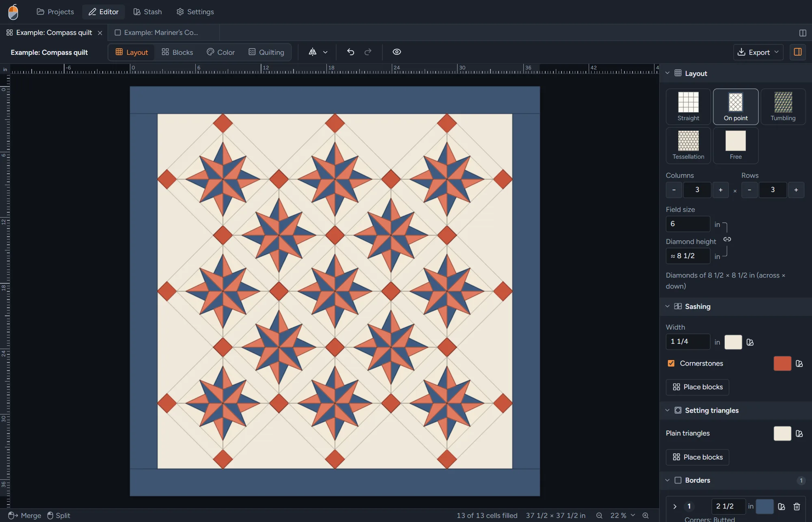Select the Blocks mode tab

[177, 52]
